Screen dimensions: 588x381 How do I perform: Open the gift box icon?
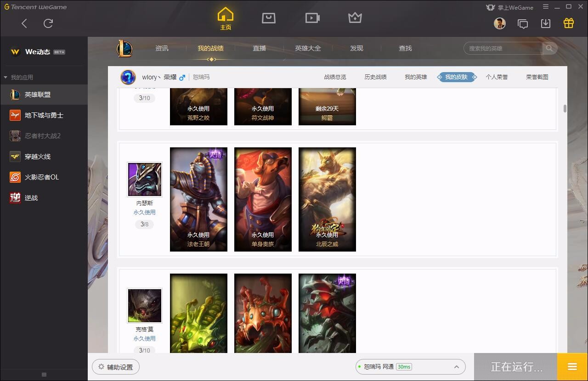(x=569, y=23)
